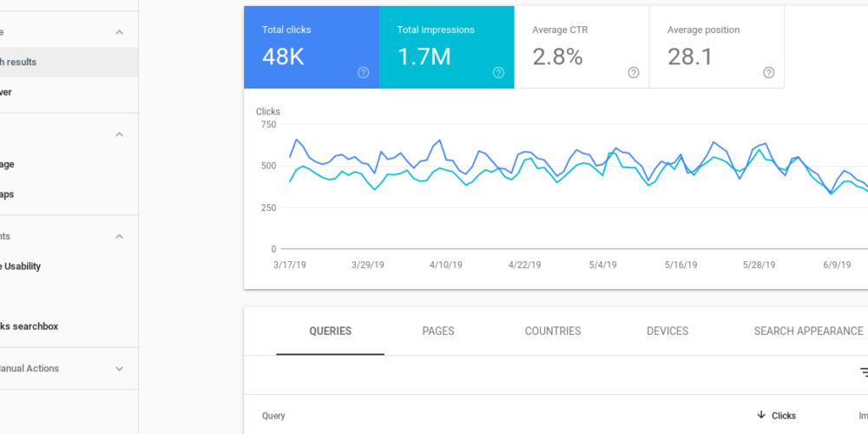Image resolution: width=868 pixels, height=434 pixels.
Task: Toggle the Total clicks metric card
Action: tap(311, 47)
